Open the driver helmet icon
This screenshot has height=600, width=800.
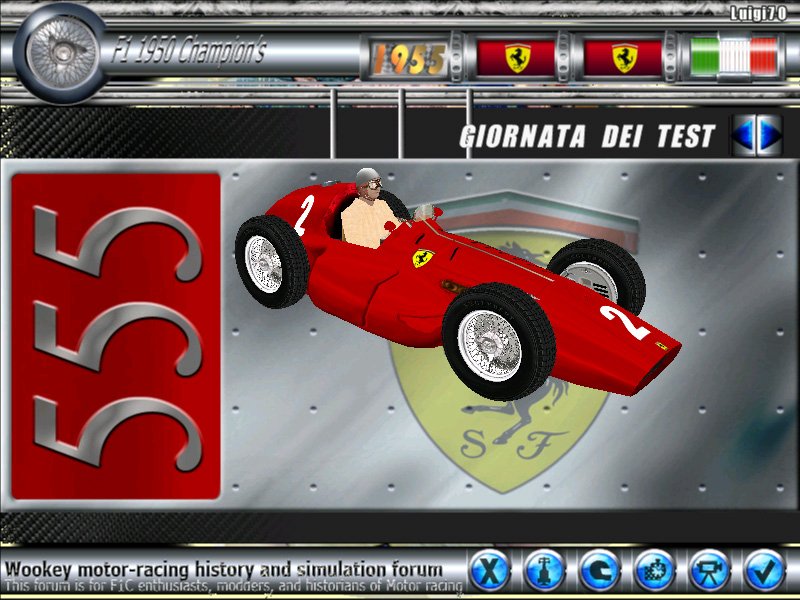point(599,570)
